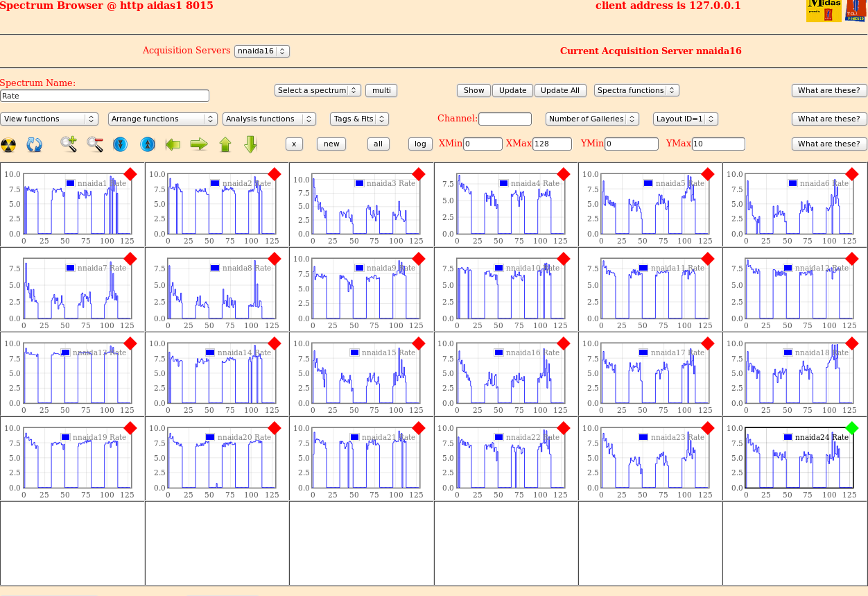The width and height of the screenshot is (868, 596).
Task: Click the blue circular refresh arrows icon
Action: (x=35, y=144)
